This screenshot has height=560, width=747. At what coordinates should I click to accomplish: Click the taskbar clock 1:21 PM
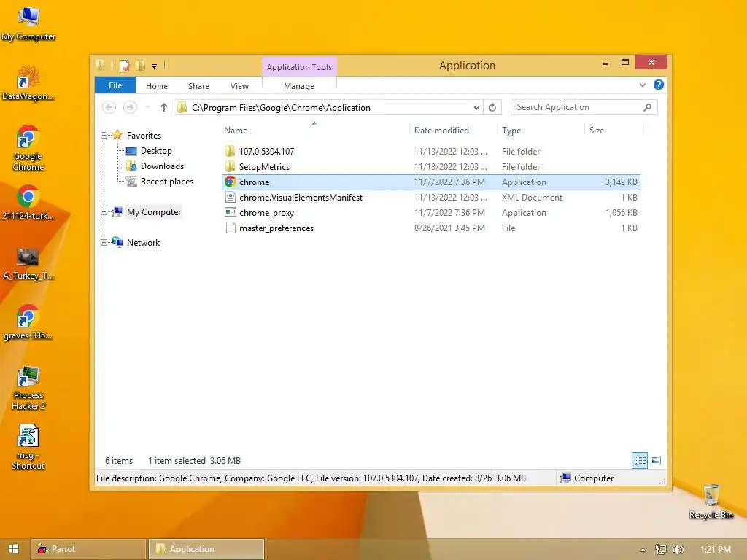716,550
